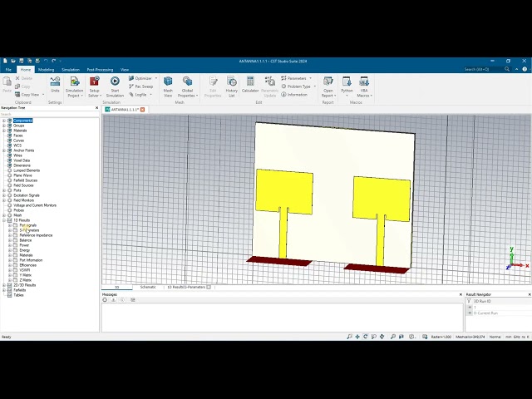Switch to the Schematic view tab

pyautogui.click(x=148, y=287)
